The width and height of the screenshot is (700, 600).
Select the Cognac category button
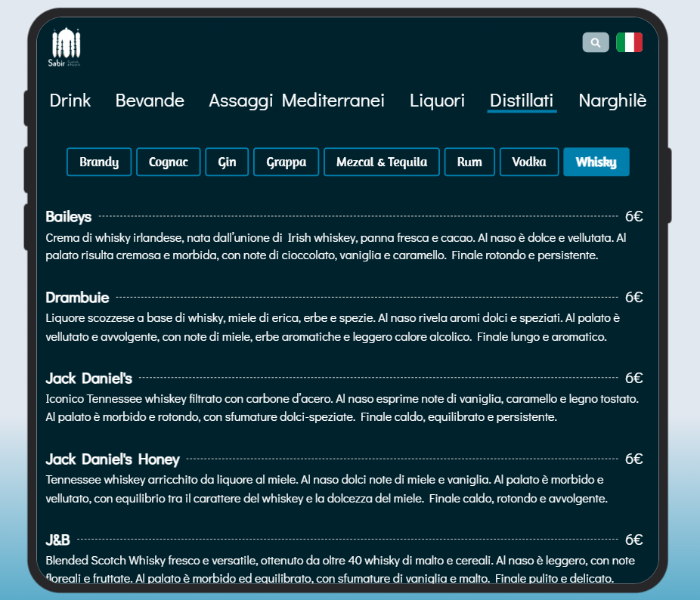[169, 162]
